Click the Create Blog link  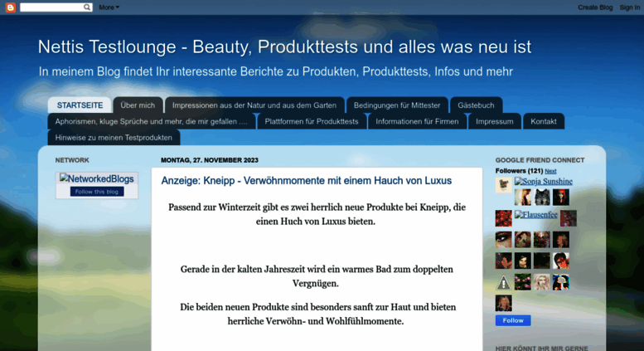(595, 7)
